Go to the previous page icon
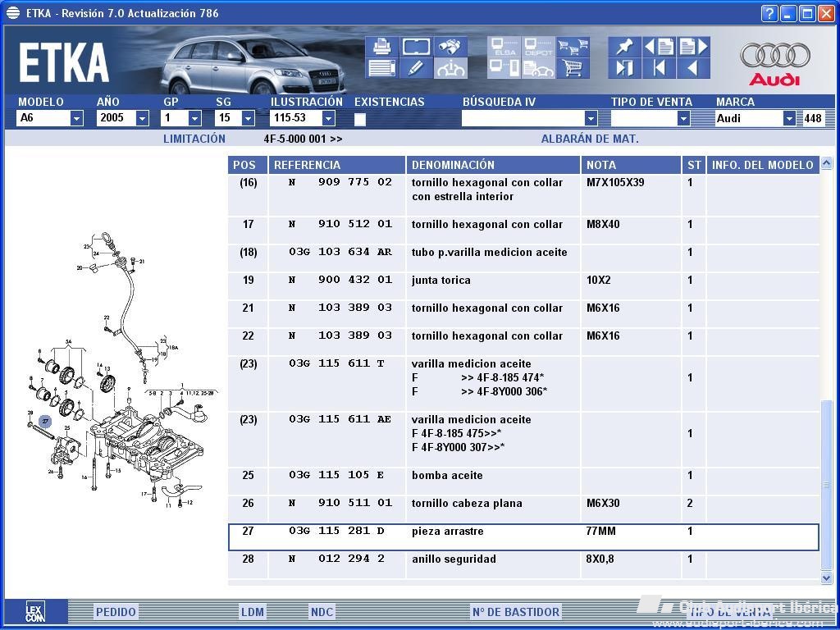Image resolution: width=840 pixels, height=630 pixels. point(659,47)
